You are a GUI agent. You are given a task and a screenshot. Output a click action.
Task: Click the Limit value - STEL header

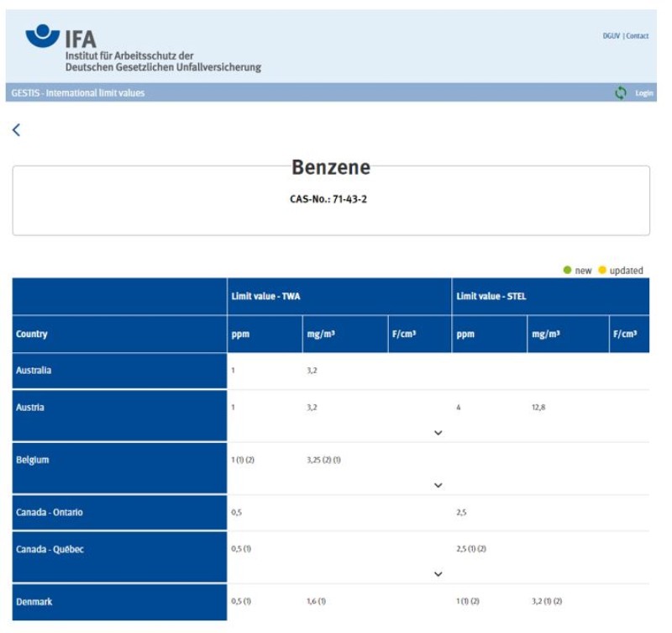[x=491, y=296]
